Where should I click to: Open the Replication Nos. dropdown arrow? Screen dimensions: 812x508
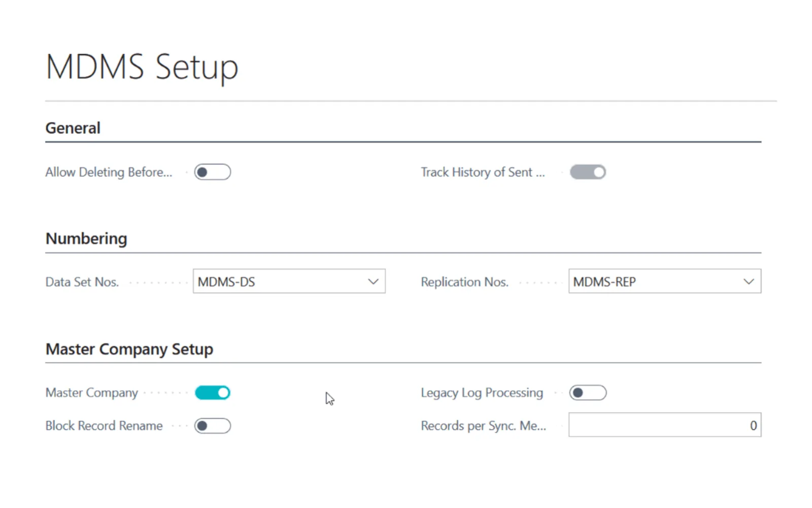[749, 281]
